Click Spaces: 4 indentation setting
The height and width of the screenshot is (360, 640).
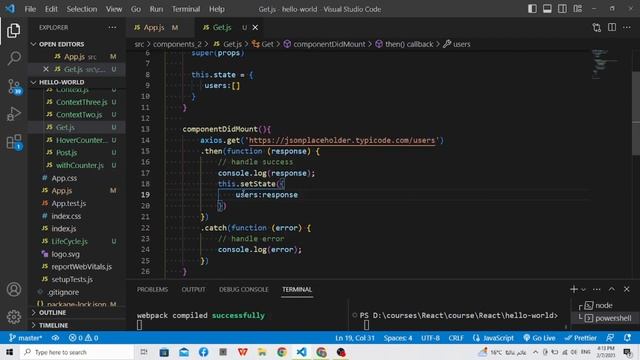point(398,338)
